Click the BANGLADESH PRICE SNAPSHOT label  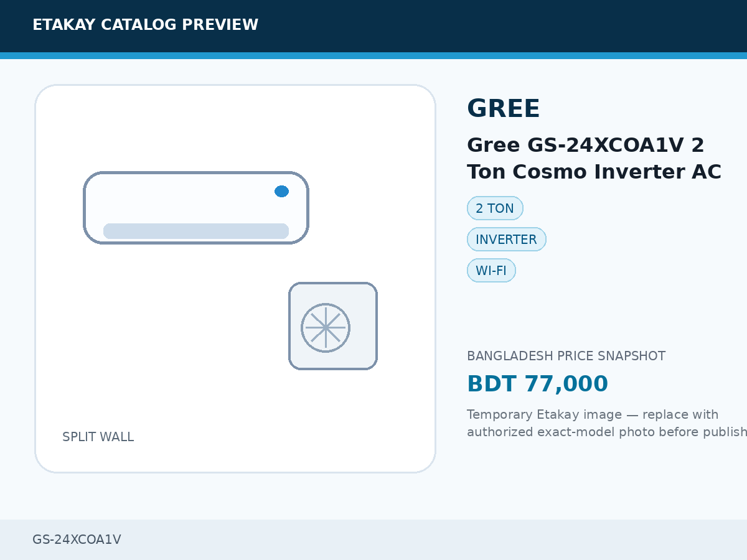point(566,356)
